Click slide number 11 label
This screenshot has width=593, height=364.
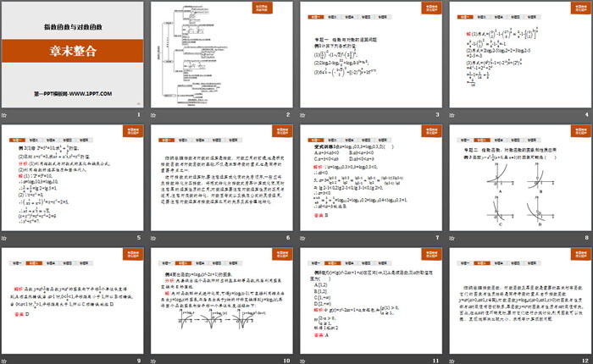click(x=435, y=361)
